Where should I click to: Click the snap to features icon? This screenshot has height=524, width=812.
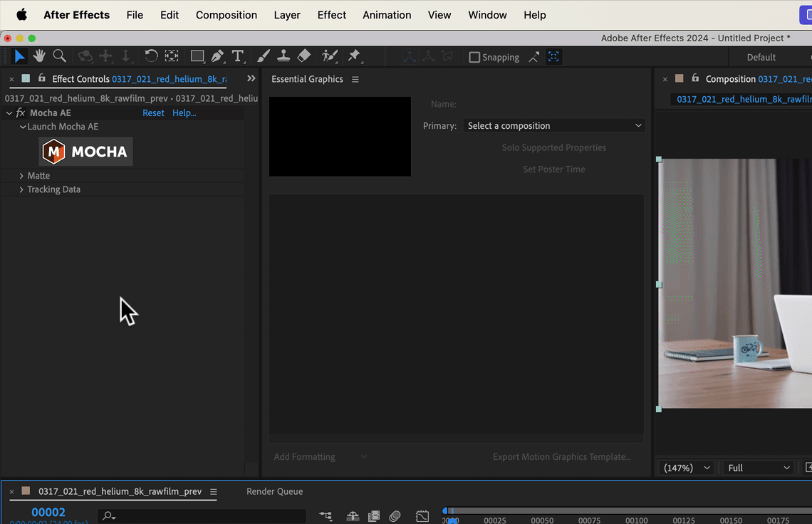click(553, 57)
